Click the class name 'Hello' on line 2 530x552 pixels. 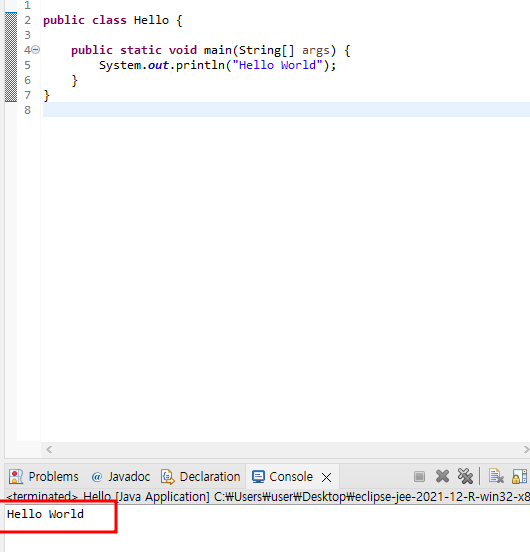click(x=151, y=20)
